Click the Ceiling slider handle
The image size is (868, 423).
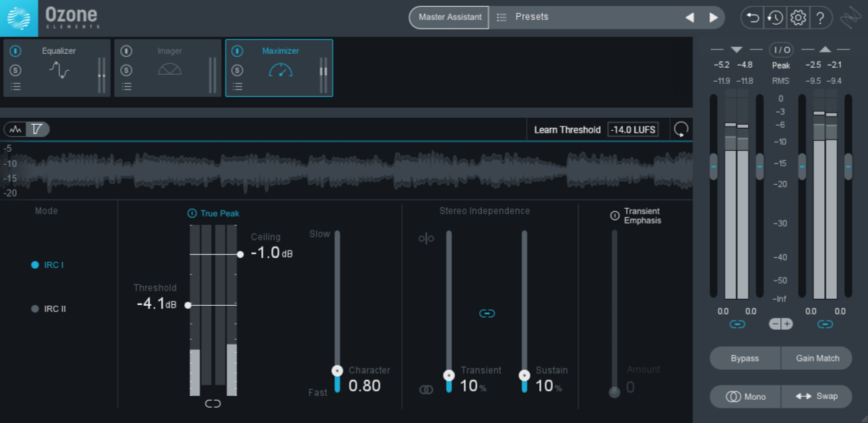(x=240, y=255)
